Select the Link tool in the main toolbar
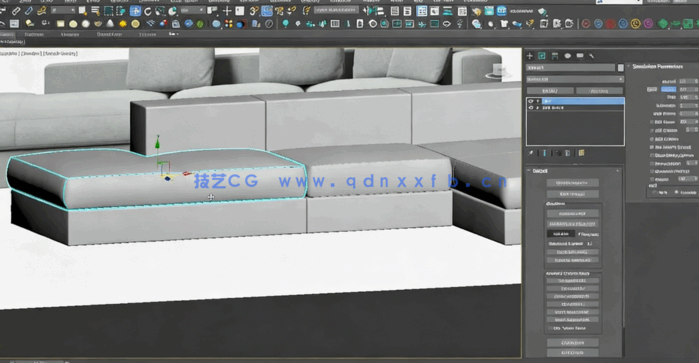699x363 pixels. [x=16, y=11]
